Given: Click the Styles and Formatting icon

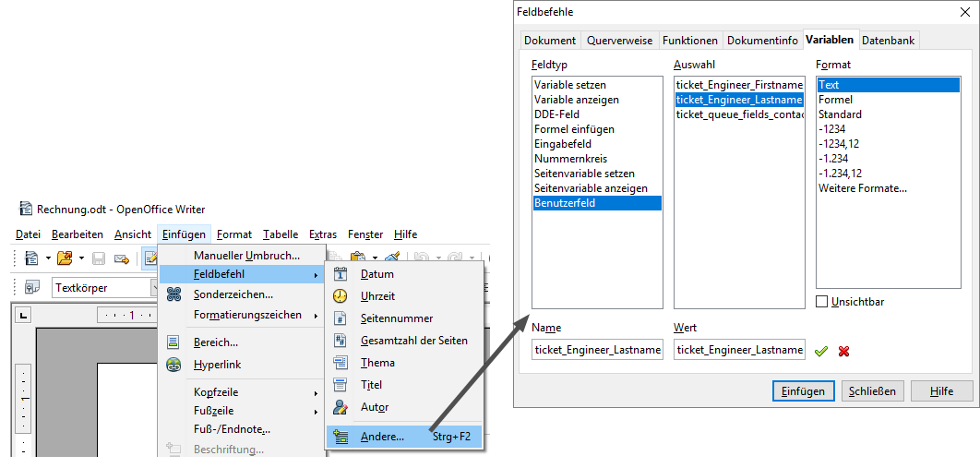Looking at the screenshot, I should (x=32, y=287).
